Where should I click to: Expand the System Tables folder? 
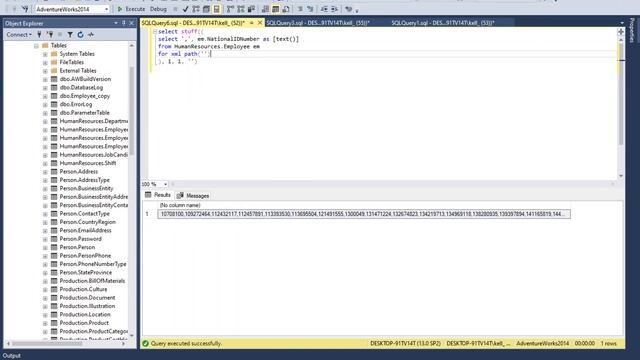click(x=45, y=54)
